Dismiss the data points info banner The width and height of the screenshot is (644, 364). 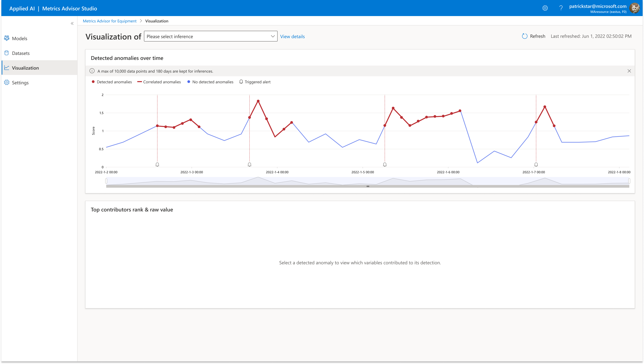click(629, 71)
